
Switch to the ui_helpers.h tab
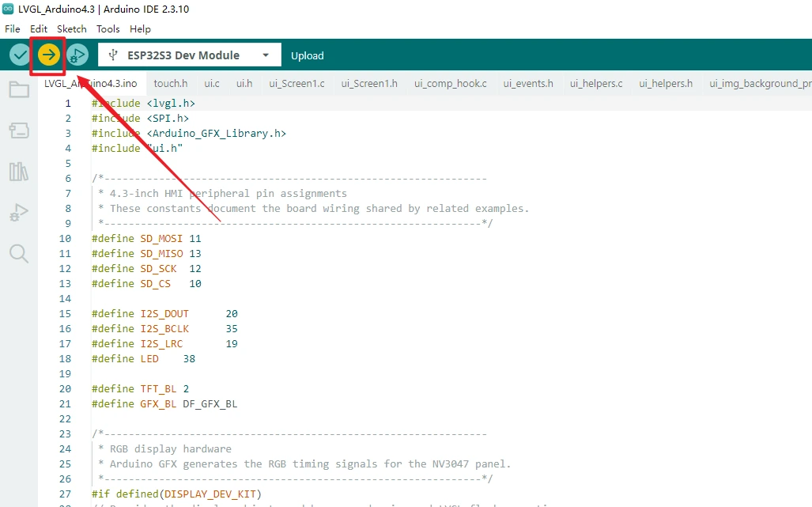[x=666, y=83]
